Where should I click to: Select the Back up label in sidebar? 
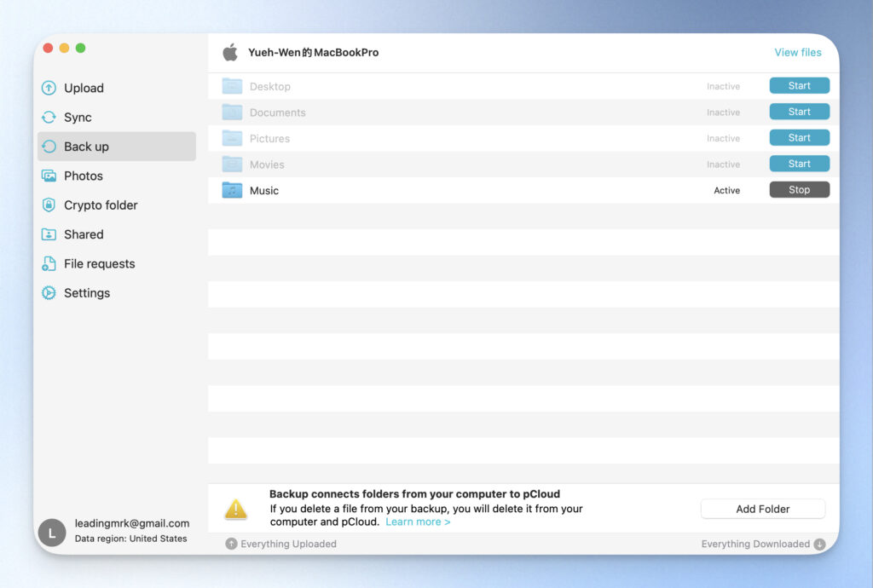(86, 147)
